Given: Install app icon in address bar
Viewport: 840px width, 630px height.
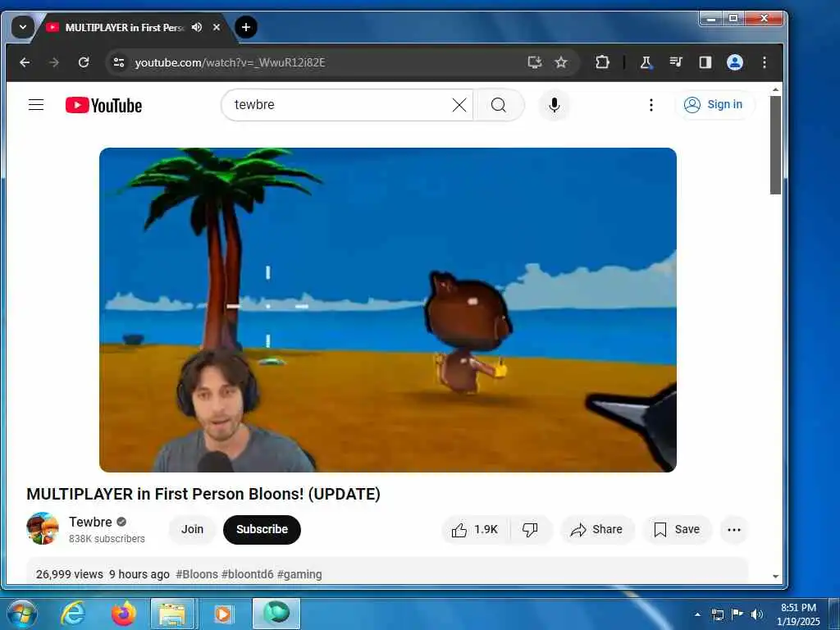Looking at the screenshot, I should point(534,62).
